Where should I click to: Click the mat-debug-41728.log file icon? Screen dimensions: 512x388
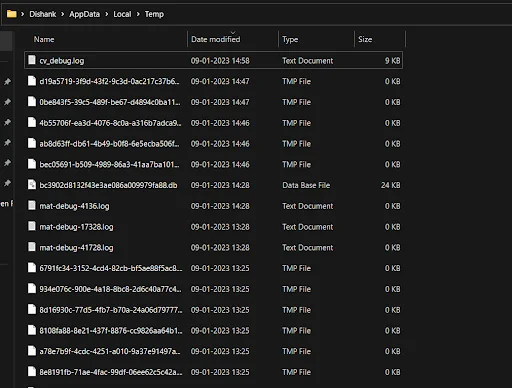tap(32, 247)
